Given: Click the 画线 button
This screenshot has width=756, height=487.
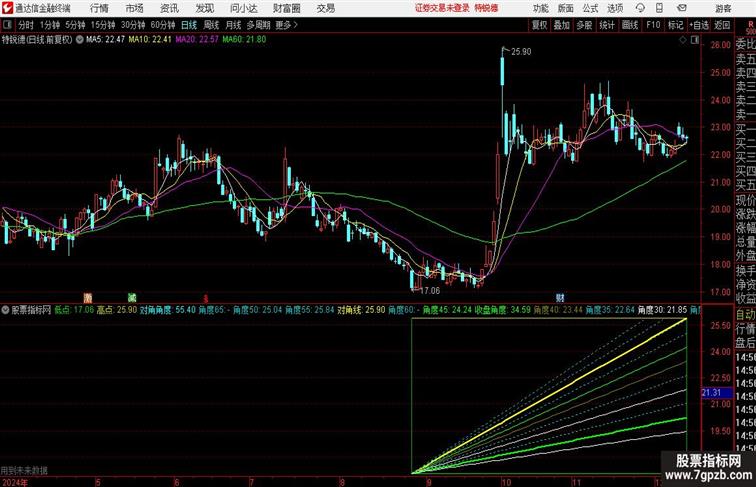Looking at the screenshot, I should [x=630, y=25].
